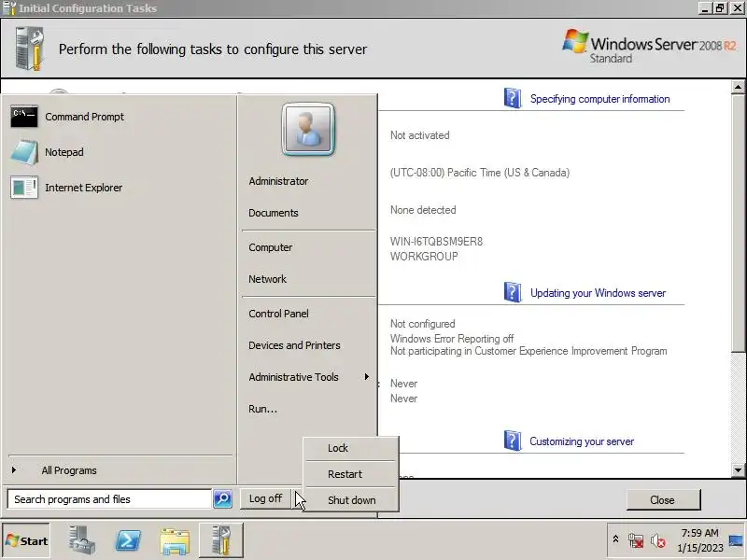Select the WORKGROUP text
This screenshot has width=747, height=560.
tap(424, 257)
